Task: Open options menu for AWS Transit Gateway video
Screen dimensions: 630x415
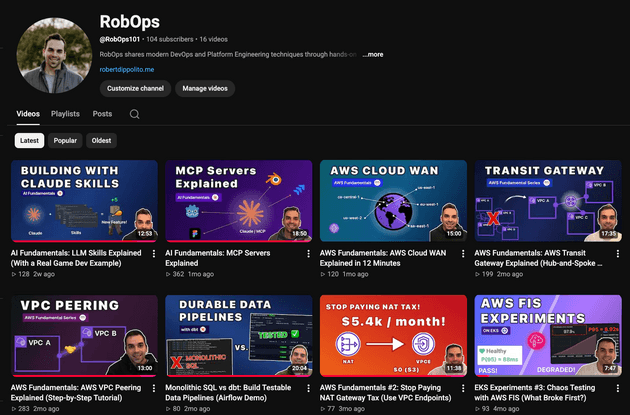Action: [x=618, y=253]
